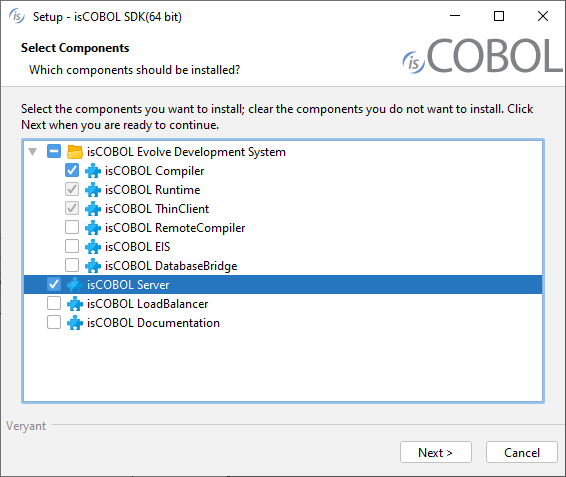Click the isCOBOL Compiler puzzle-piece icon

[93, 171]
